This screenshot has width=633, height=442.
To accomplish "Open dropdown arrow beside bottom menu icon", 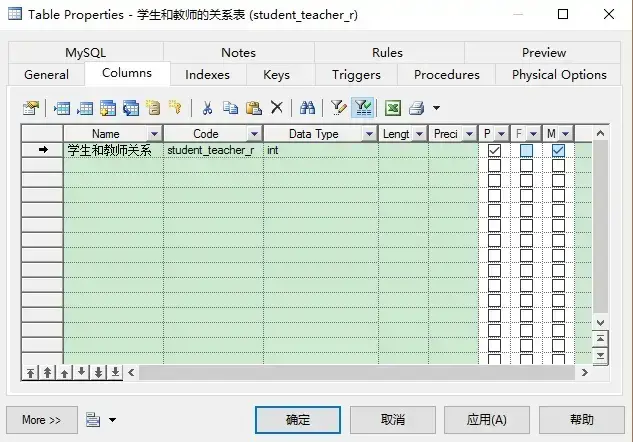I will tap(112, 420).
